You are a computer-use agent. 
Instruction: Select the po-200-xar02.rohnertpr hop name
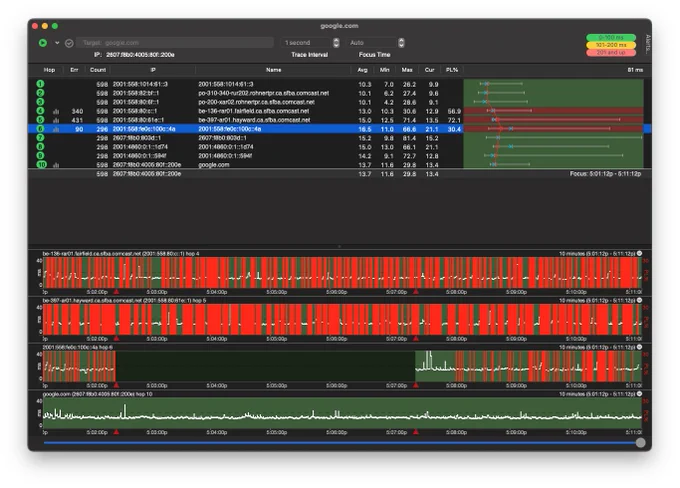click(256, 102)
